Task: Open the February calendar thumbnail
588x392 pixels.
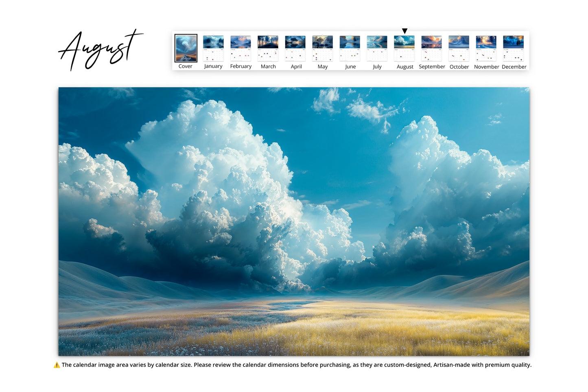Action: tap(240, 48)
